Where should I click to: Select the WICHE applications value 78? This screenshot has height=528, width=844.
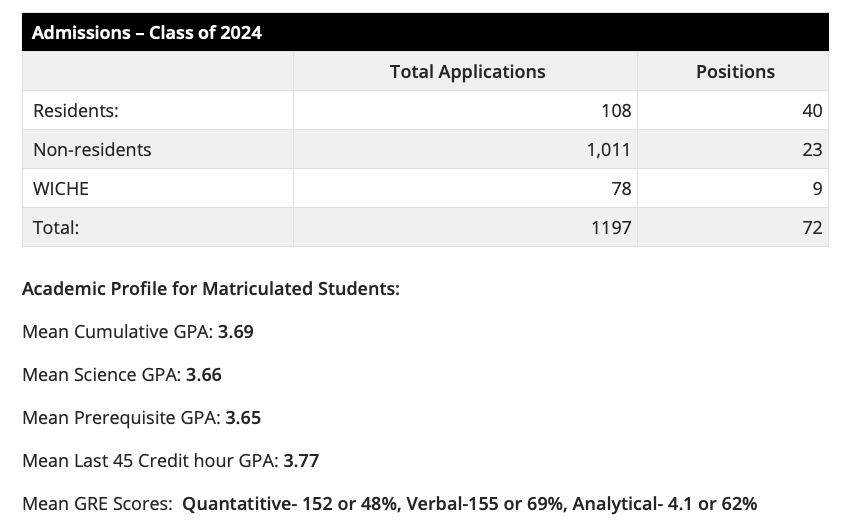(621, 189)
